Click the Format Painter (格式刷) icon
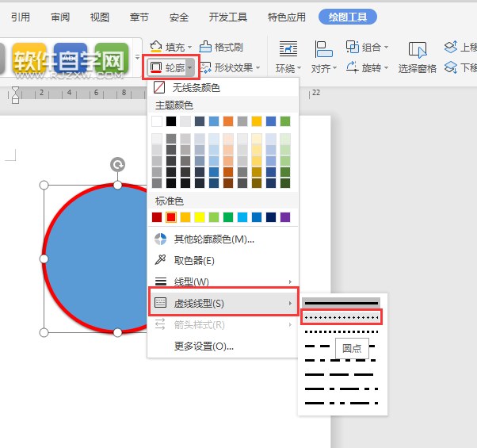 (x=205, y=47)
